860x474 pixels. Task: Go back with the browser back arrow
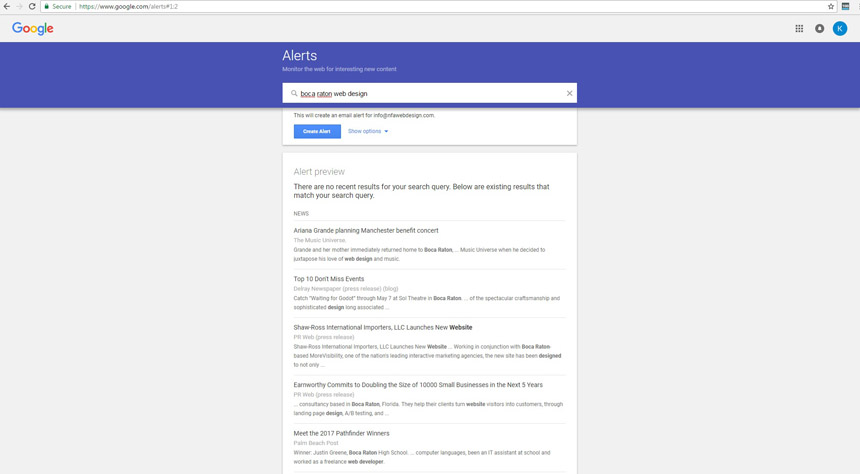coord(7,7)
